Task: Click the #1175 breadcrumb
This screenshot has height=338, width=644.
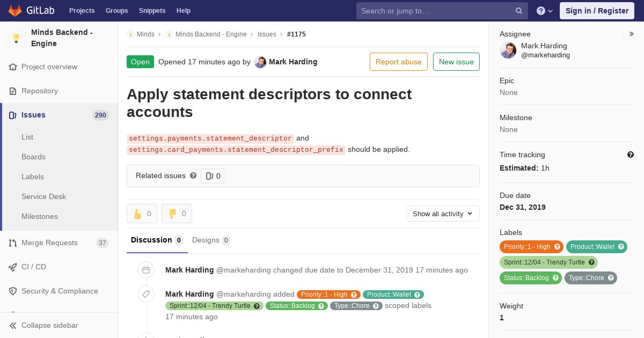Action: tap(296, 34)
